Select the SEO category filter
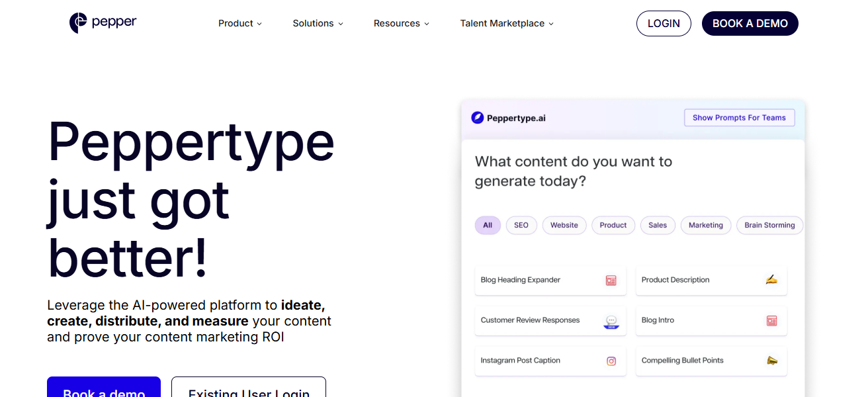This screenshot has width=868, height=397. point(521,225)
